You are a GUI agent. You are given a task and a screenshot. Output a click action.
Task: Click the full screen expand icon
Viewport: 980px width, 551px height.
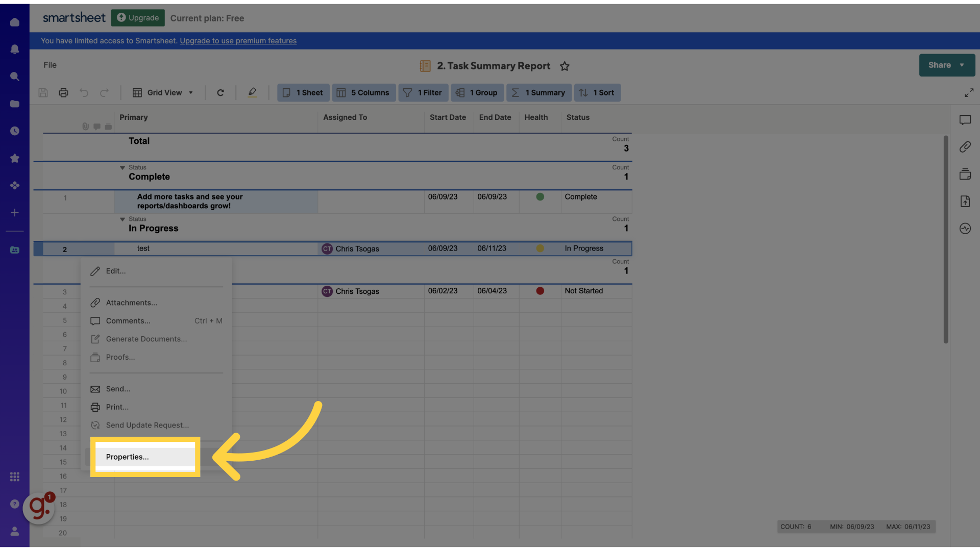[969, 92]
